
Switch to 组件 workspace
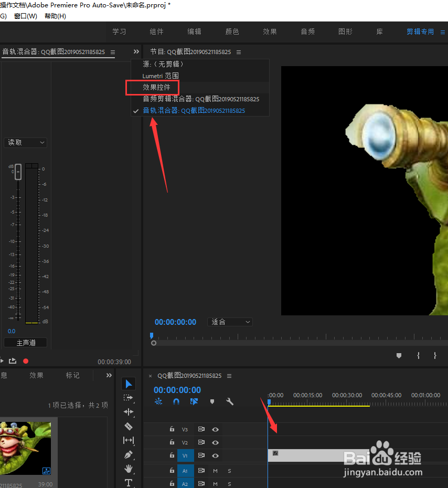pyautogui.click(x=156, y=31)
